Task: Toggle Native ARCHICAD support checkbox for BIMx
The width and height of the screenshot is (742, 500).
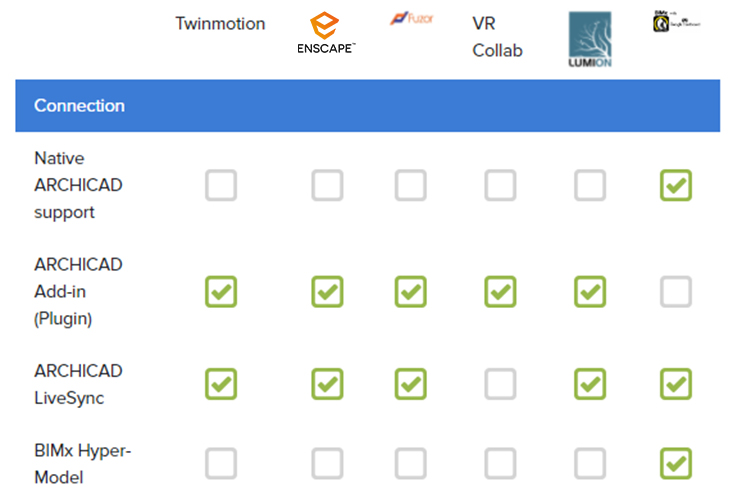Action: pyautogui.click(x=676, y=185)
